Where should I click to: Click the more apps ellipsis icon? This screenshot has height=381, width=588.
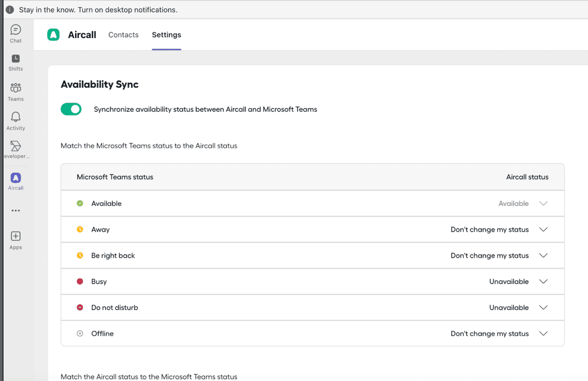[x=16, y=210]
